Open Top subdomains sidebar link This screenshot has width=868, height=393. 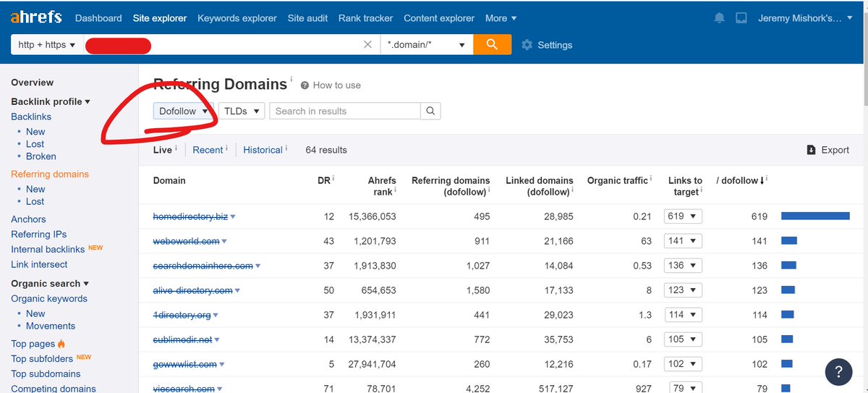click(46, 374)
